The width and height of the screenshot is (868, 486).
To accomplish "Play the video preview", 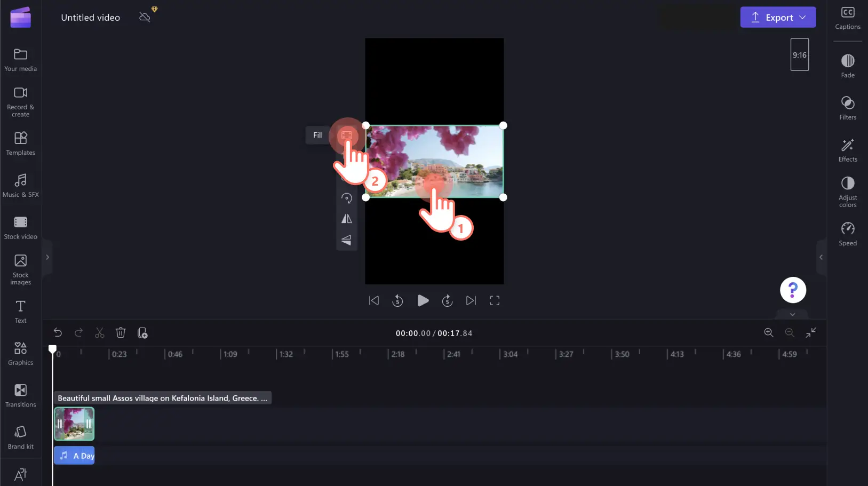I will pyautogui.click(x=423, y=301).
